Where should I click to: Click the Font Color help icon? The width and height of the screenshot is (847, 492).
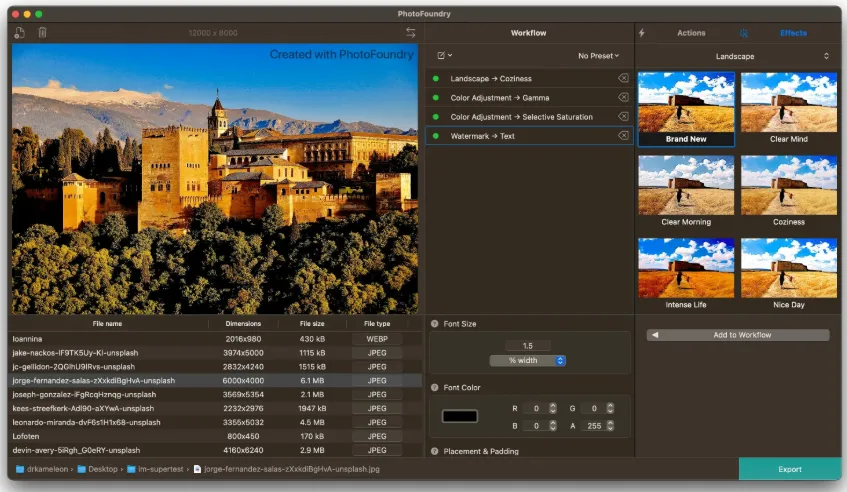(x=434, y=388)
